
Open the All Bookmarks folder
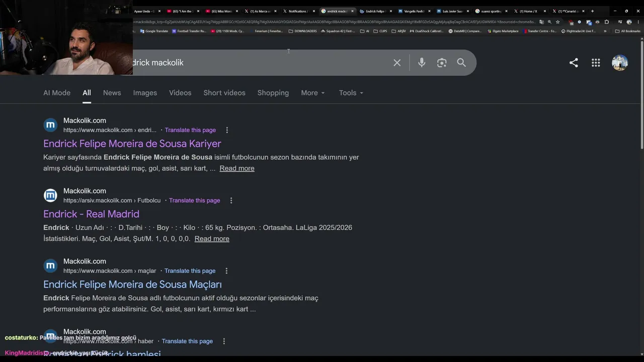[628, 31]
